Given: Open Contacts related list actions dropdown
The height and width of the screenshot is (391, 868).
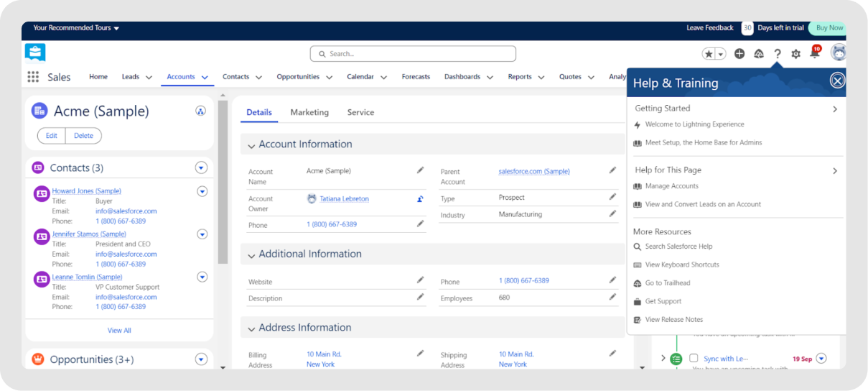Looking at the screenshot, I should point(201,167).
